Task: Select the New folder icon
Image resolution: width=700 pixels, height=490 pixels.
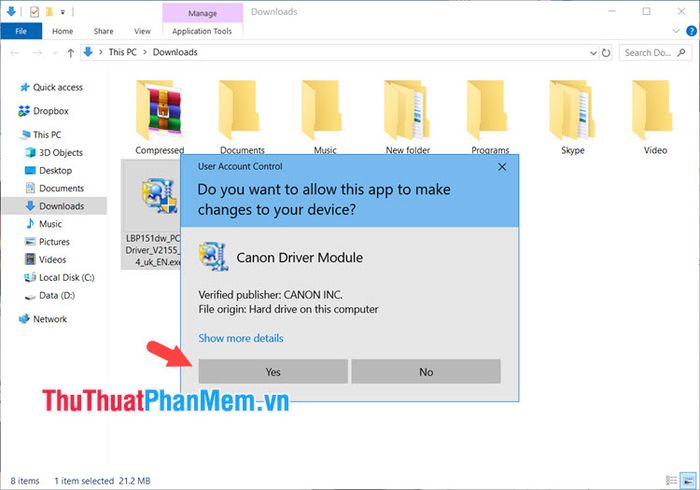Action: point(407,110)
